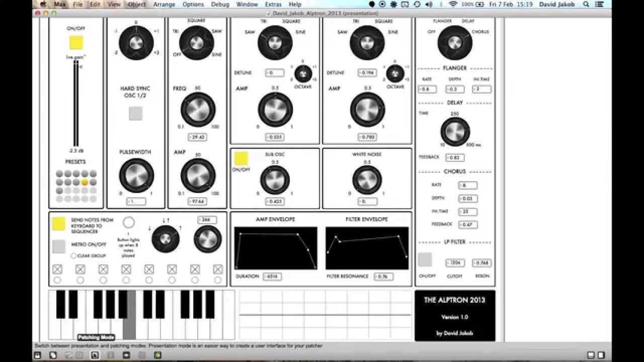644x362 pixels.
Task: Open the Object menu
Action: pyautogui.click(x=137, y=4)
